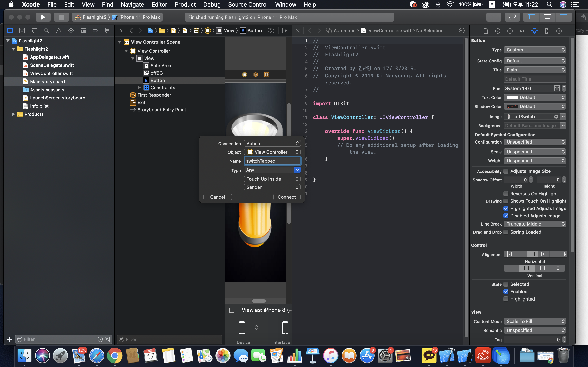Click the Library plus button
The height and width of the screenshot is (367, 588).
coord(493,17)
